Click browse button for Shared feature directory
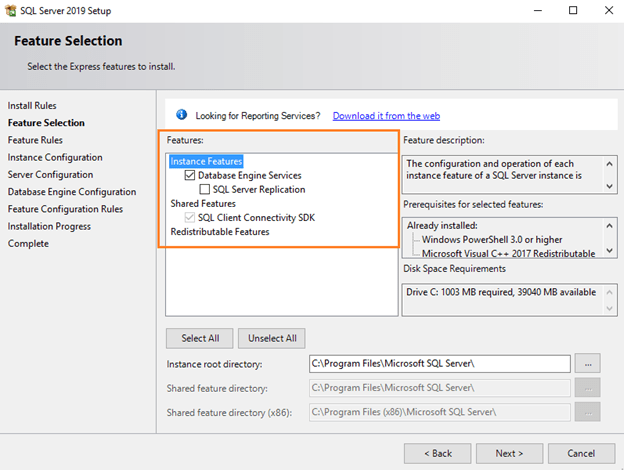Screen dimensions: 624x470 coord(587,388)
